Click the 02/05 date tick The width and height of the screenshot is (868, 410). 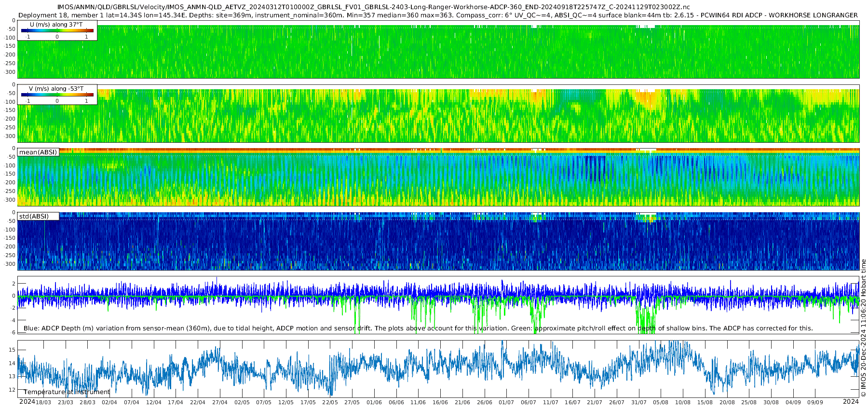[x=242, y=402]
